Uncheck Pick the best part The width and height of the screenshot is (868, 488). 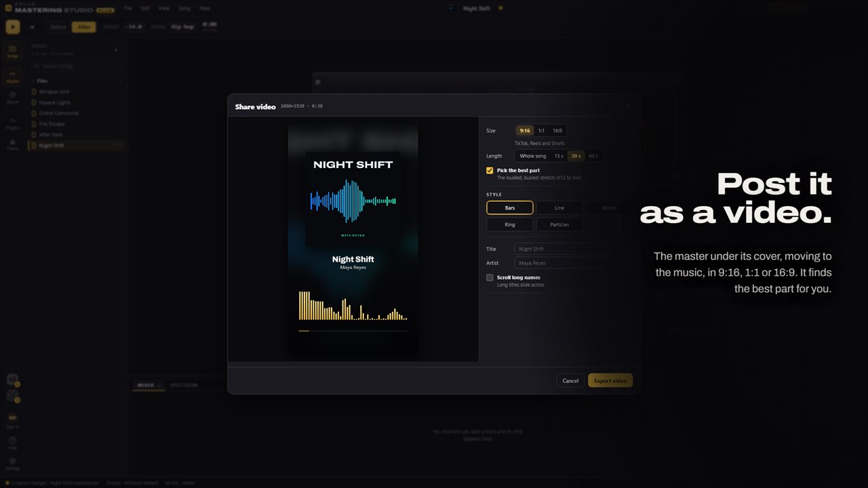[490, 171]
